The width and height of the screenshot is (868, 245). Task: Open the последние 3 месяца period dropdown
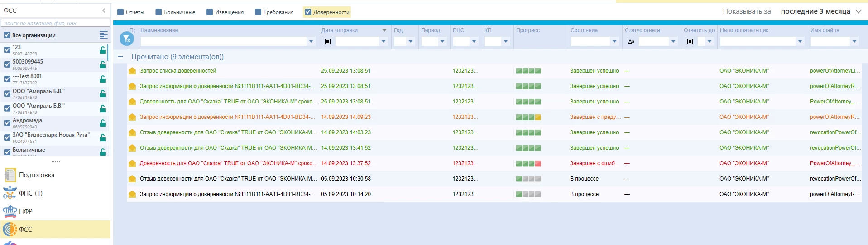tap(820, 11)
